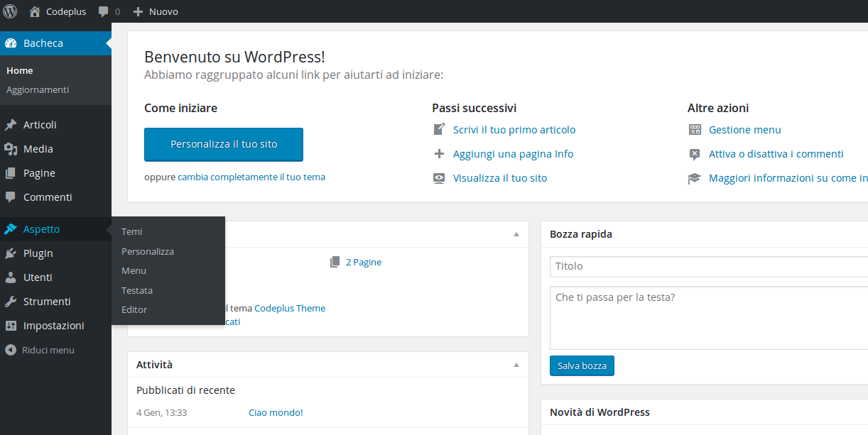
Task: Click the Plugin plug icon
Action: [11, 253]
